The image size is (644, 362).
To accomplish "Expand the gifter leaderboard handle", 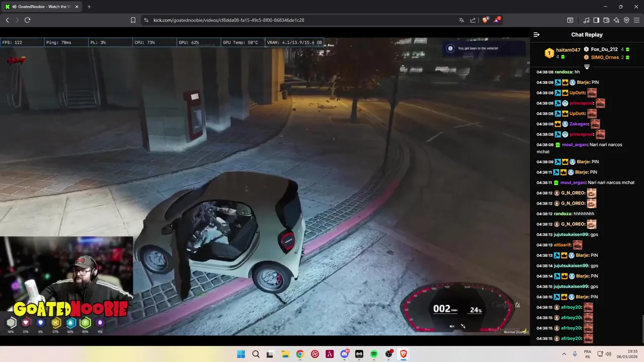I will pyautogui.click(x=587, y=66).
